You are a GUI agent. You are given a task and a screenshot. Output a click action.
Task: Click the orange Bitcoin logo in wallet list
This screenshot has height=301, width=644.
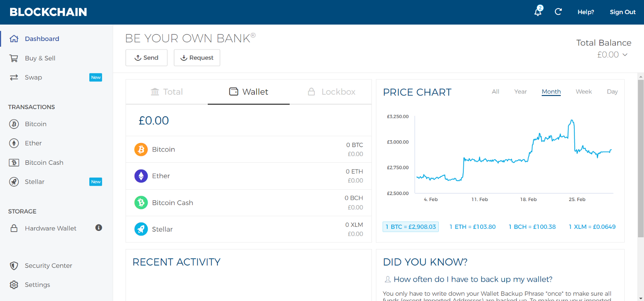141,149
